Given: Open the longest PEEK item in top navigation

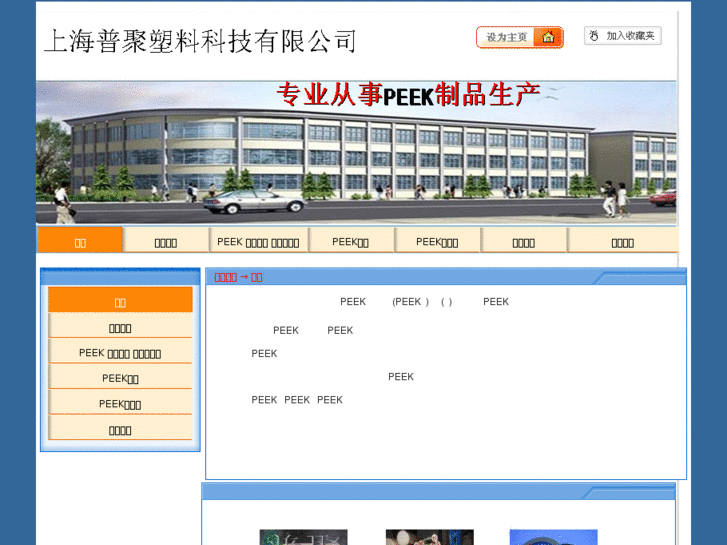Looking at the screenshot, I should pyautogui.click(x=258, y=240).
